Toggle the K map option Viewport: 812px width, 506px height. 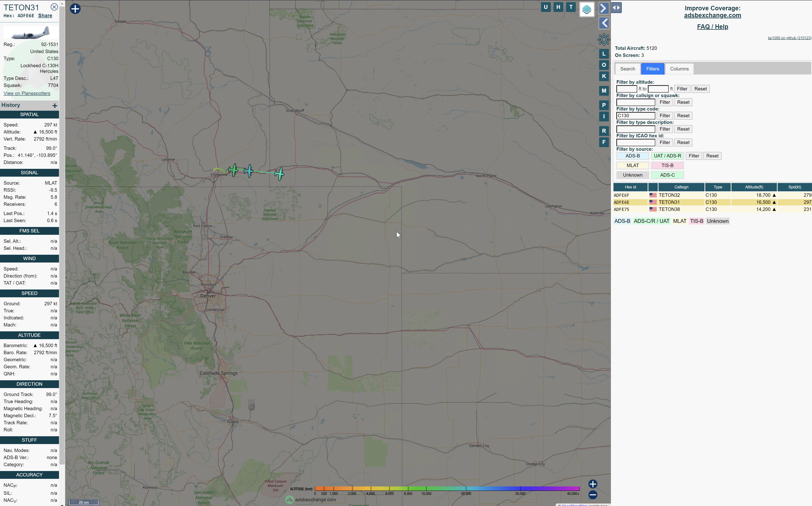(x=604, y=76)
